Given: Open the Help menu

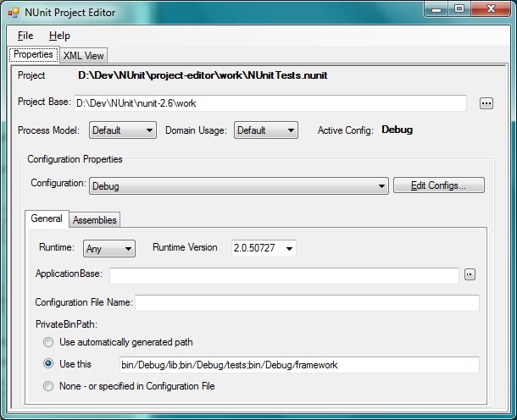Looking at the screenshot, I should point(59,36).
